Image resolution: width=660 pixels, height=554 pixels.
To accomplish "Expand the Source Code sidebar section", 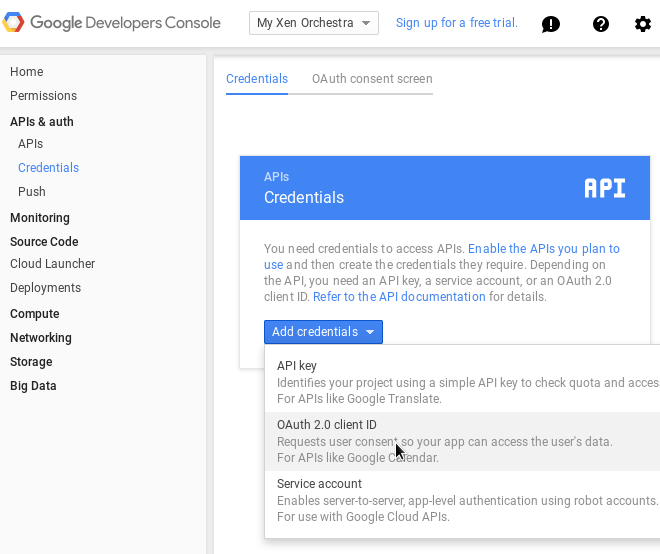I will click(44, 242).
